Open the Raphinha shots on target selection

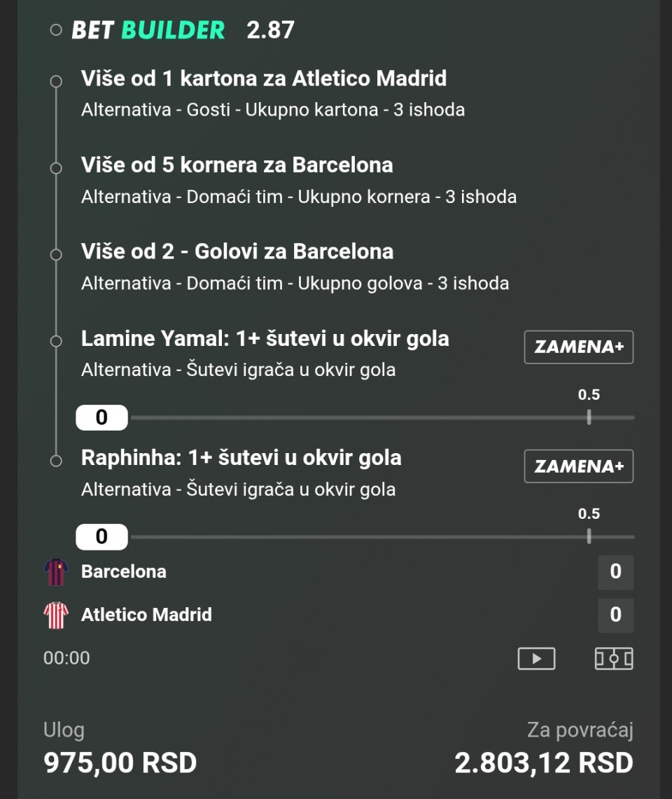241,458
